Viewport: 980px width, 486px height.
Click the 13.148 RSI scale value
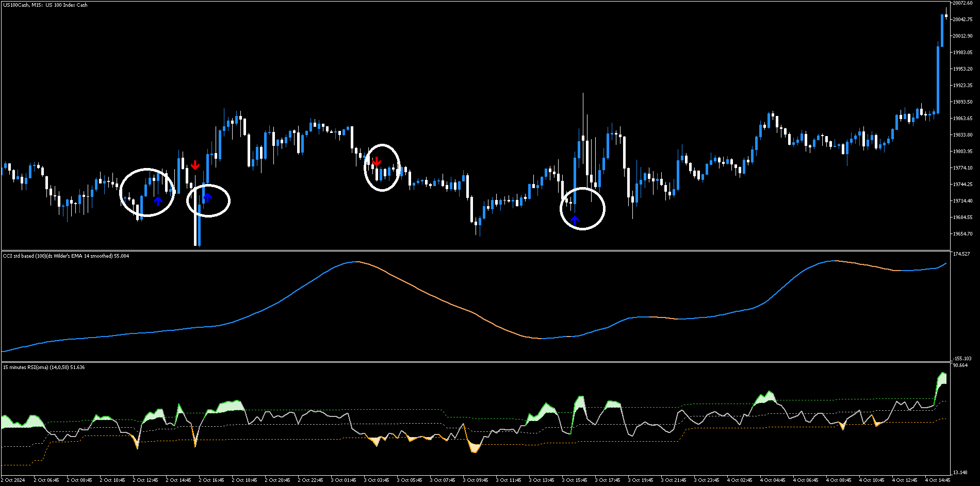(960, 473)
